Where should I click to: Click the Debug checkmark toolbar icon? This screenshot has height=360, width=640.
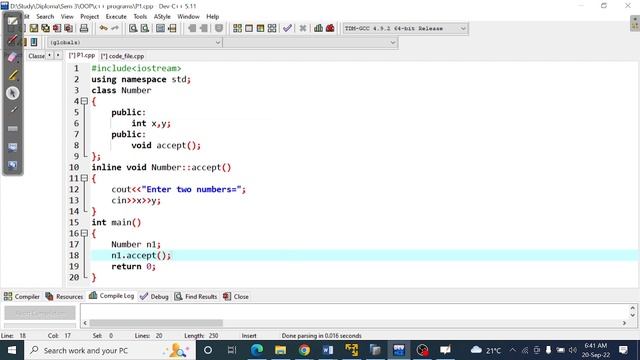pos(287,28)
